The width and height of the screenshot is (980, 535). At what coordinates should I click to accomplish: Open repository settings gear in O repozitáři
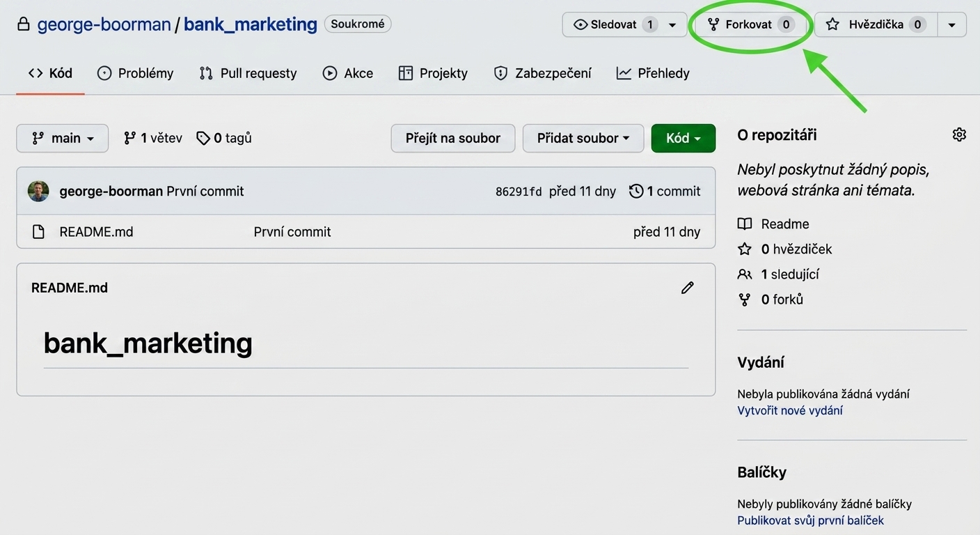(x=959, y=134)
